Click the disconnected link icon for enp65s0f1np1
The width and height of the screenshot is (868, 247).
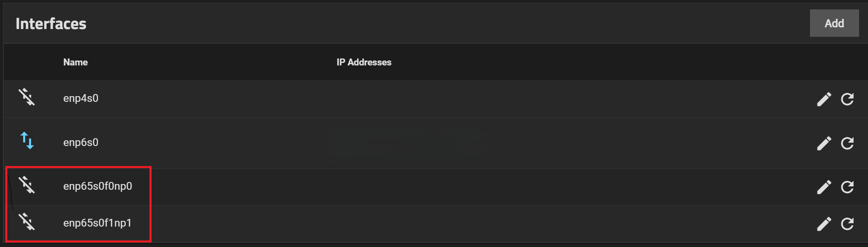pyautogui.click(x=27, y=222)
